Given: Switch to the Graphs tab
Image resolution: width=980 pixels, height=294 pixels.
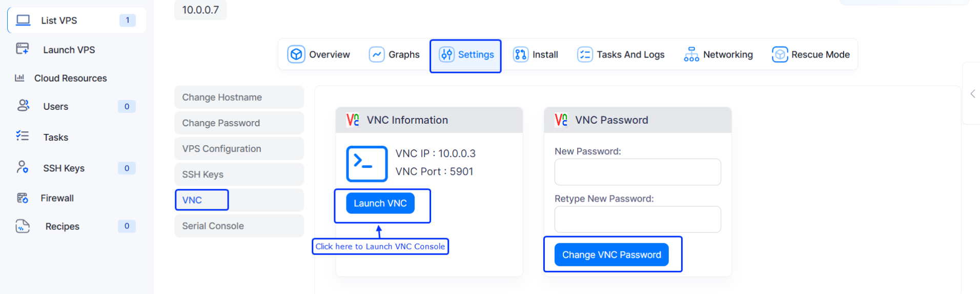Looking at the screenshot, I should [x=394, y=54].
